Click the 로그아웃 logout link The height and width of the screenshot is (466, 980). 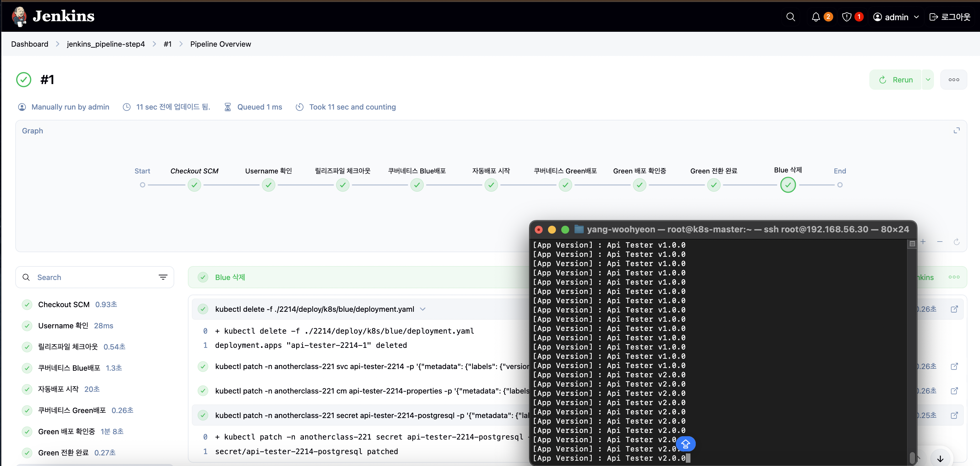[x=950, y=17]
